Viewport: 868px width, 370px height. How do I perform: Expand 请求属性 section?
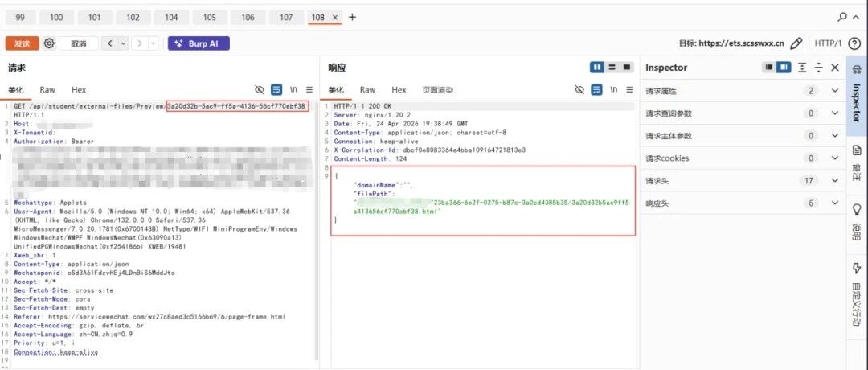743,91
